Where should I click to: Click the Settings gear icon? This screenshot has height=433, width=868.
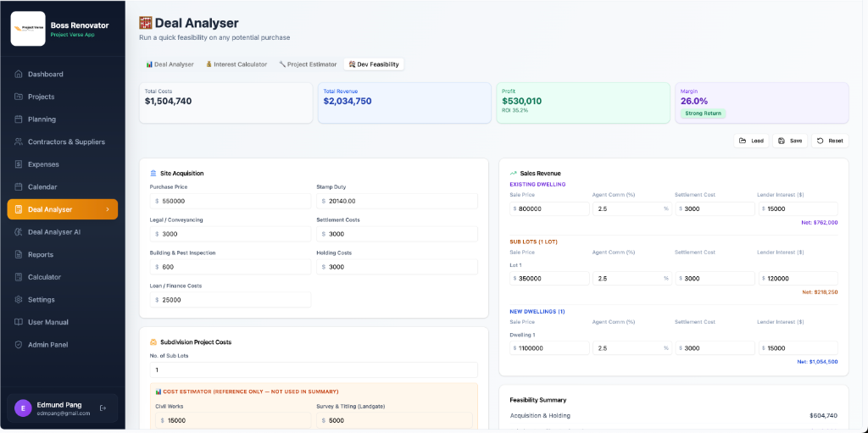point(19,300)
